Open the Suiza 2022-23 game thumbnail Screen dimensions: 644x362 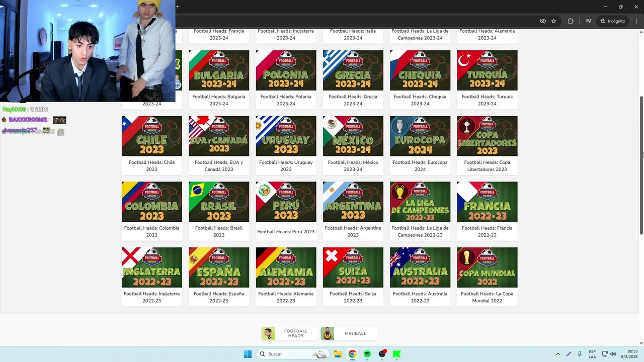point(353,267)
